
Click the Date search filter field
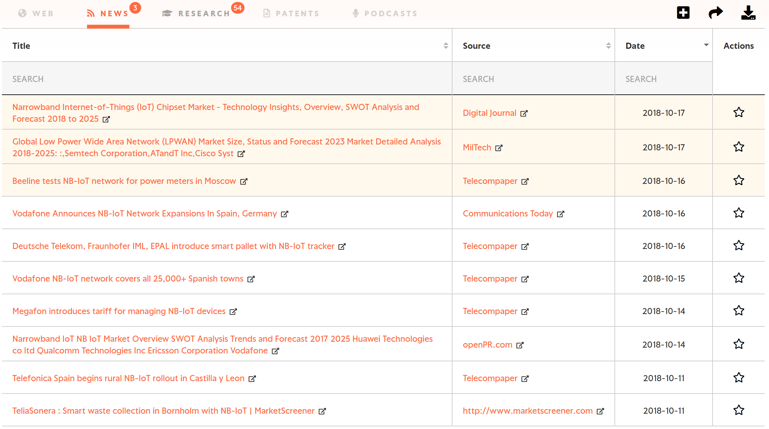(x=663, y=79)
